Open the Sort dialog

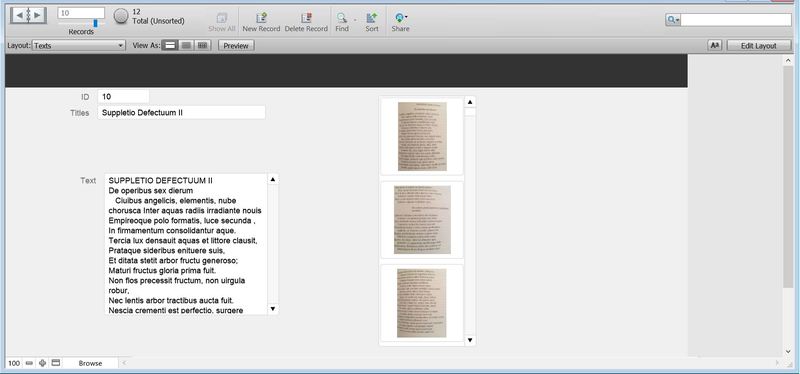[371, 22]
